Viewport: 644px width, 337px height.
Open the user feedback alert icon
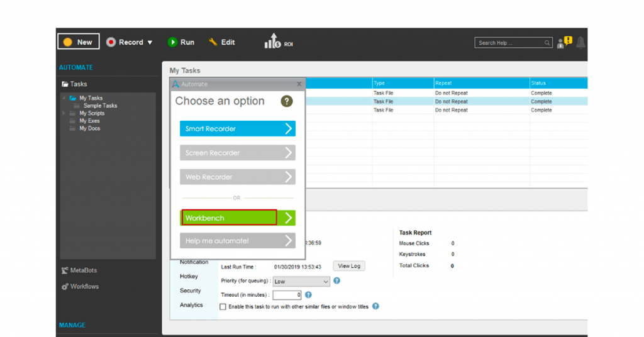click(564, 42)
